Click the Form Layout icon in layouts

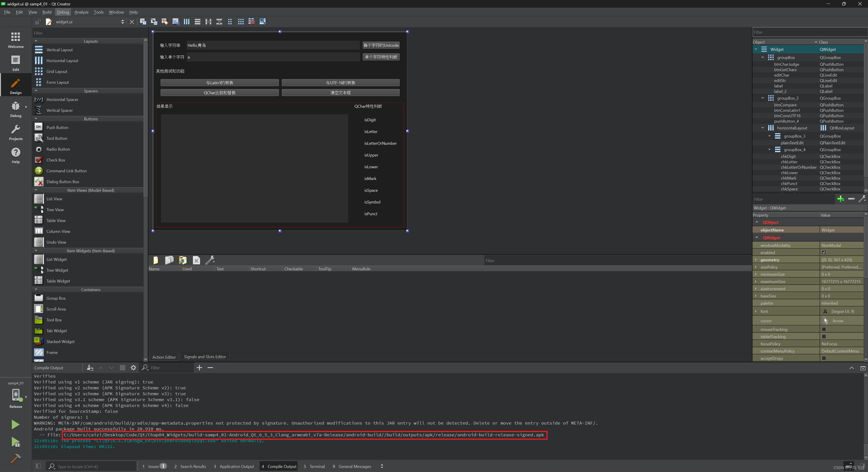tap(38, 82)
